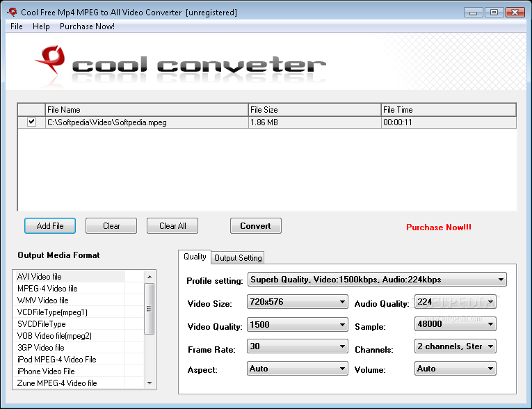Open the Sample rate dropdown

pos(456,324)
